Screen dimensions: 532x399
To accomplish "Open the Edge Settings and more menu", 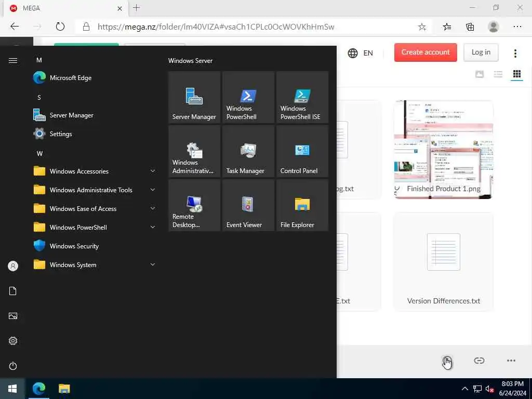I will 517,27.
